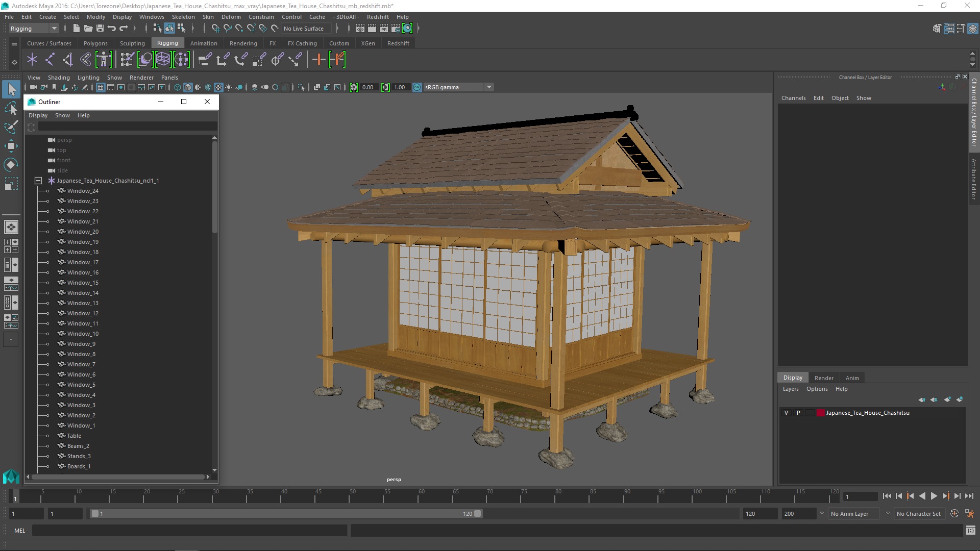Image resolution: width=980 pixels, height=551 pixels.
Task: Click the layer's red color swatch
Action: click(820, 413)
